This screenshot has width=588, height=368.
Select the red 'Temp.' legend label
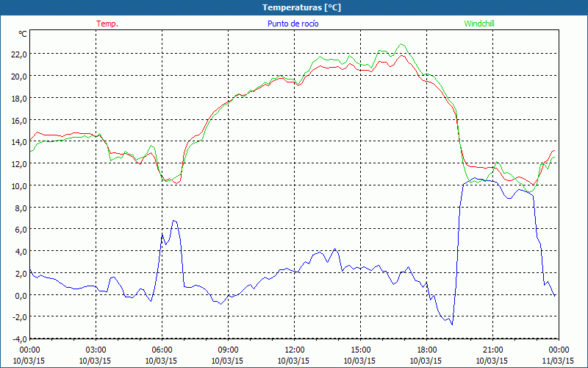(107, 24)
